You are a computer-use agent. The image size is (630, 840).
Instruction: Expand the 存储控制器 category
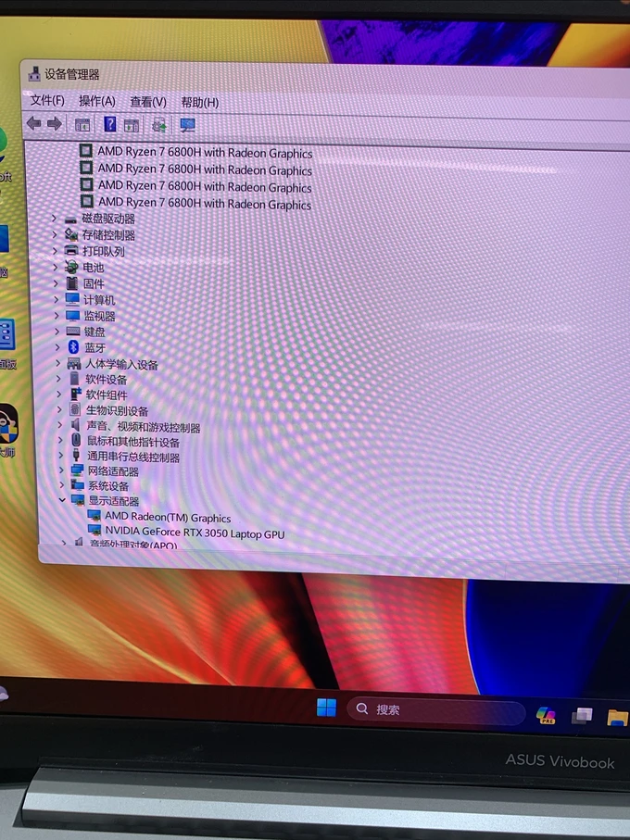[x=55, y=234]
